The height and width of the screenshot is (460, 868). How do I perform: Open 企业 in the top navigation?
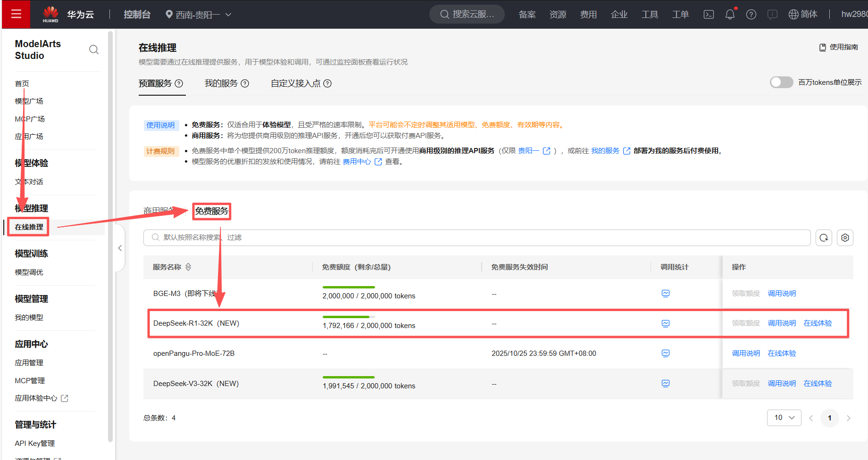[619, 15]
